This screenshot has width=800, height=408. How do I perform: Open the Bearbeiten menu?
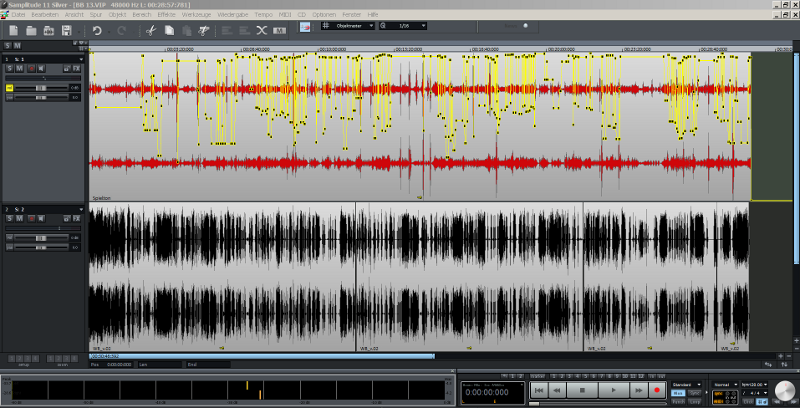pos(45,15)
